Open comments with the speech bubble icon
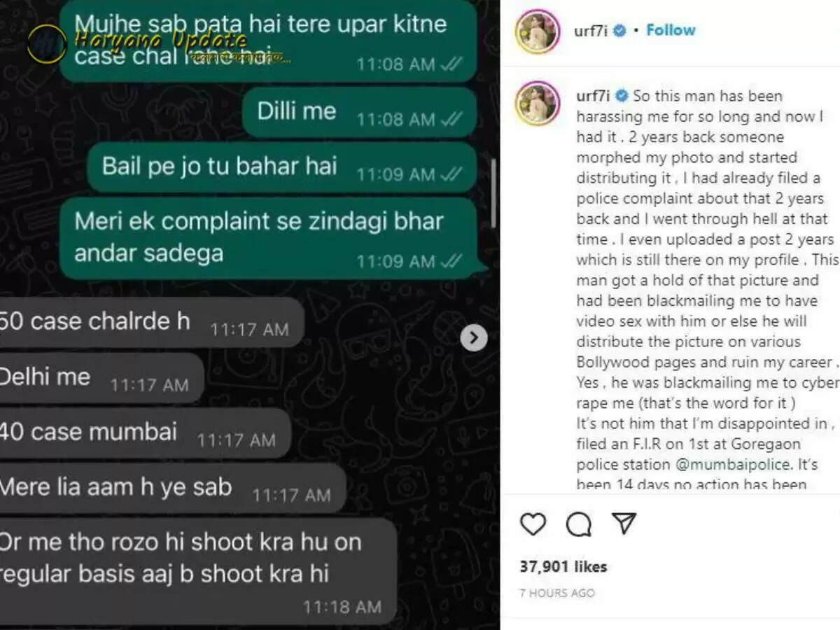The image size is (840, 630). click(x=578, y=524)
